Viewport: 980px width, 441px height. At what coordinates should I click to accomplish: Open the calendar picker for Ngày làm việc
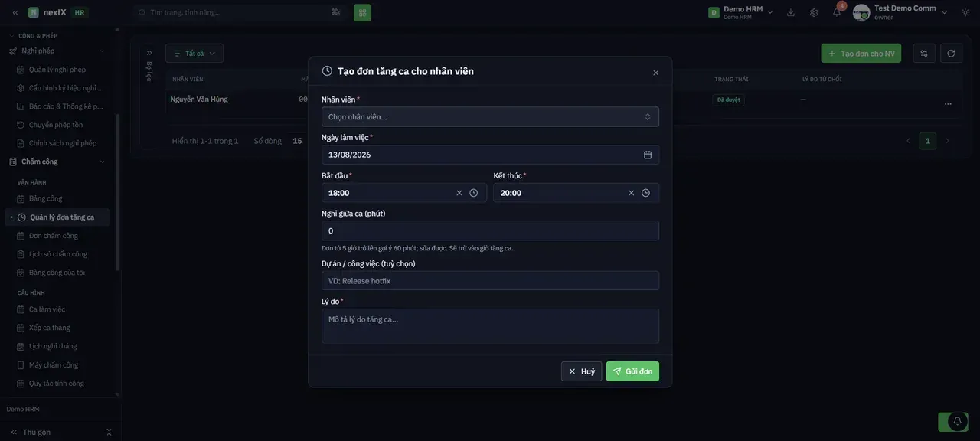coord(648,155)
